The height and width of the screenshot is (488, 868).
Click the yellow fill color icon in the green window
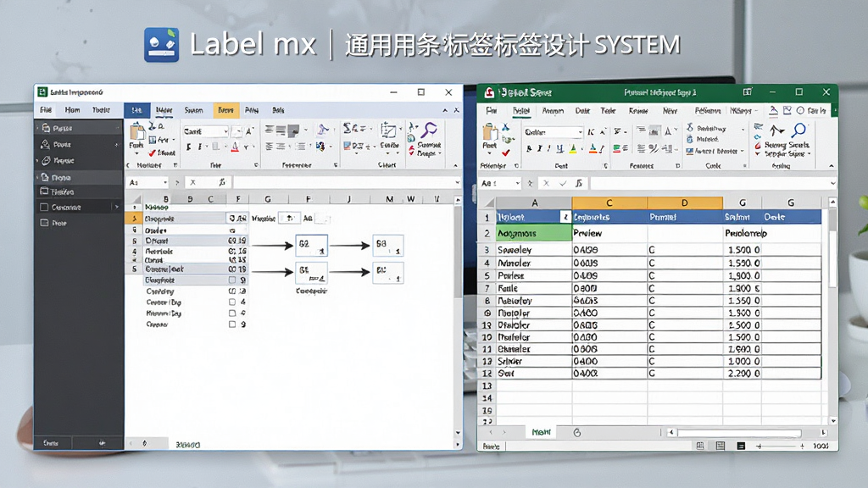(573, 148)
